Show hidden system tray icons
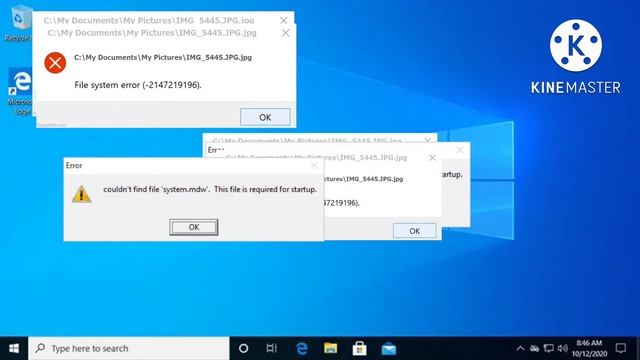The height and width of the screenshot is (360, 640). click(x=520, y=348)
